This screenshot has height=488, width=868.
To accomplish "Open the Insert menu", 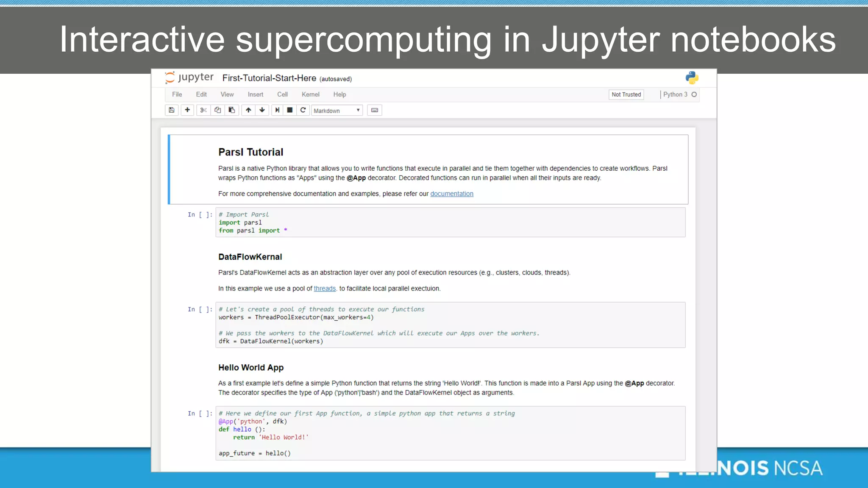I will pos(256,94).
